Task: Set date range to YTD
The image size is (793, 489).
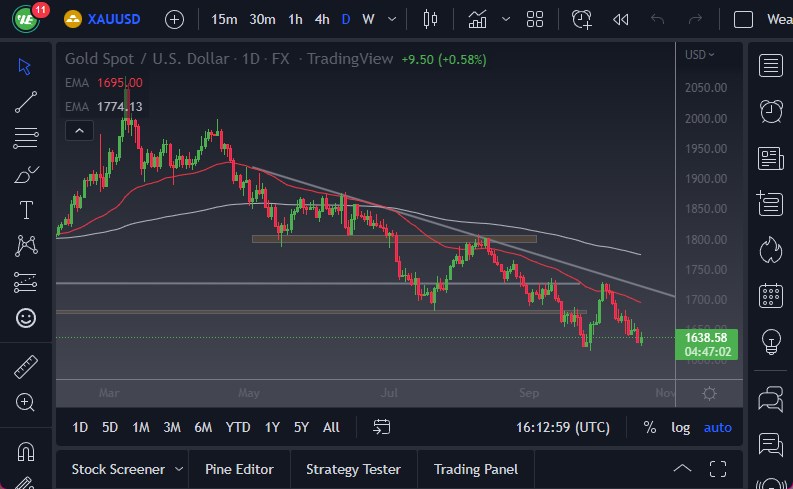Action: pos(238,427)
